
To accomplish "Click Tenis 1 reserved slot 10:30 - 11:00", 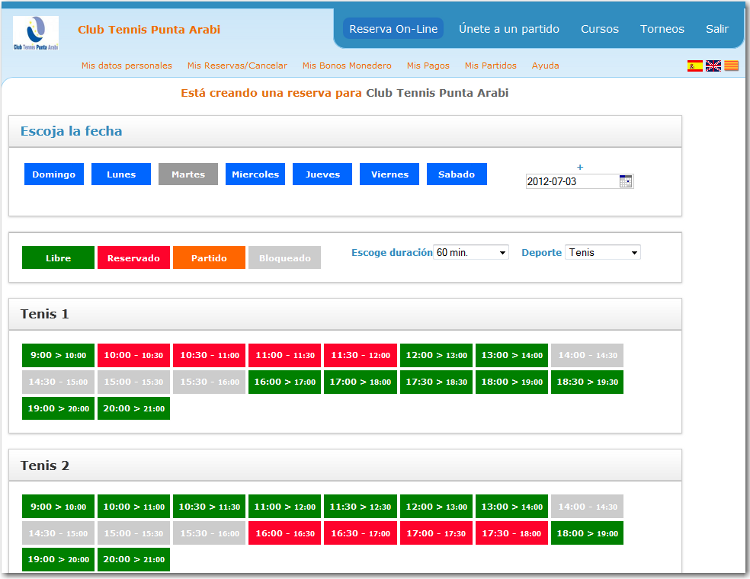I will 209,355.
